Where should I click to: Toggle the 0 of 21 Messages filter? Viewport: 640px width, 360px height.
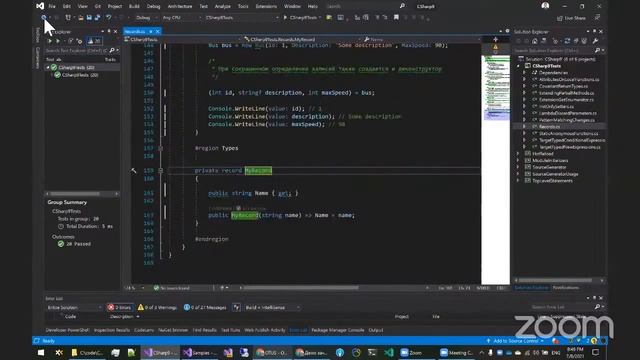pyautogui.click(x=205, y=307)
